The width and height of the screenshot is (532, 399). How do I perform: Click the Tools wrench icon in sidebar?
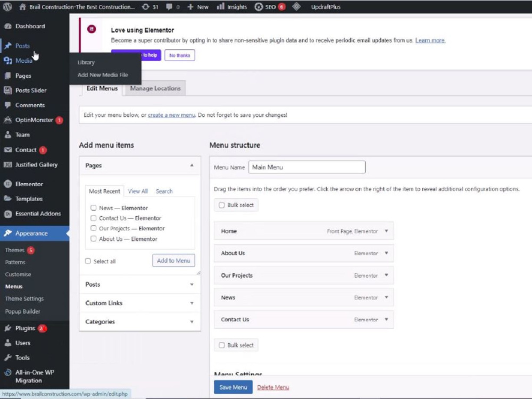click(x=8, y=358)
